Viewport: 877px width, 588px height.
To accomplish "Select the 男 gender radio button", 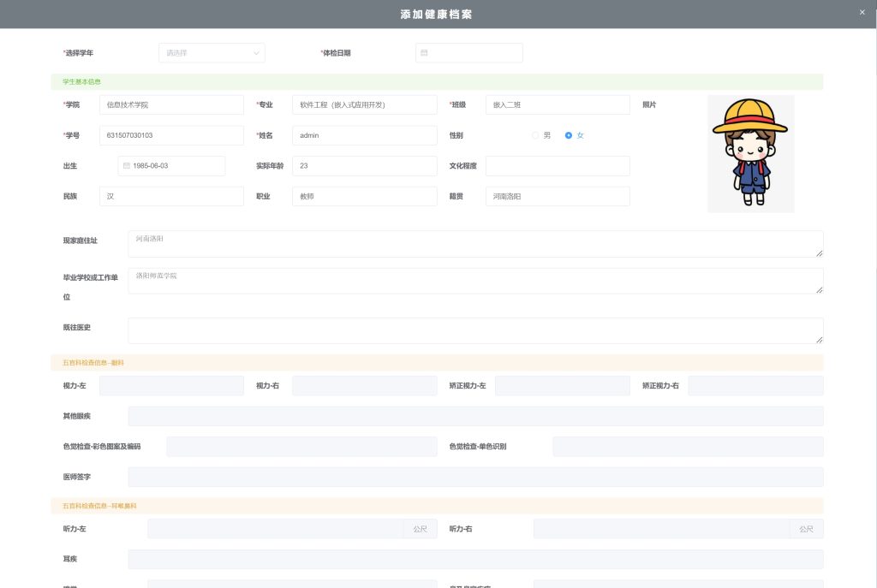I will point(535,135).
